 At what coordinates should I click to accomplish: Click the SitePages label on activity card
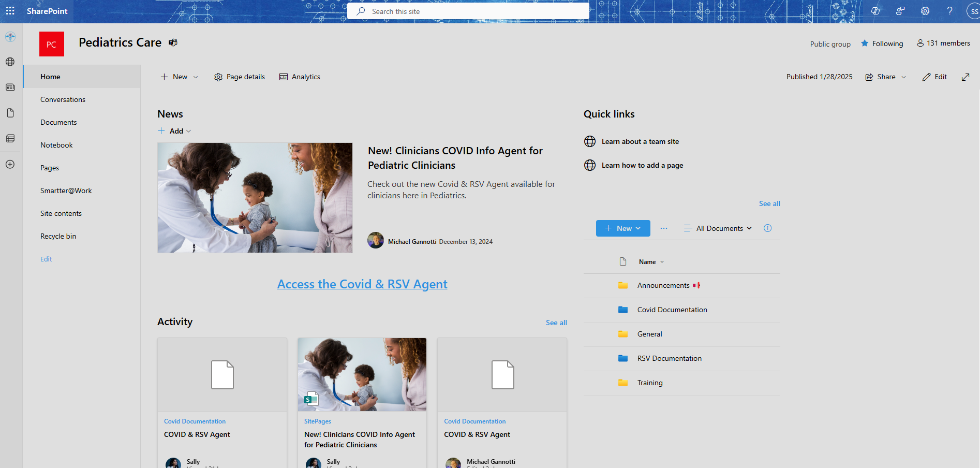(x=318, y=421)
